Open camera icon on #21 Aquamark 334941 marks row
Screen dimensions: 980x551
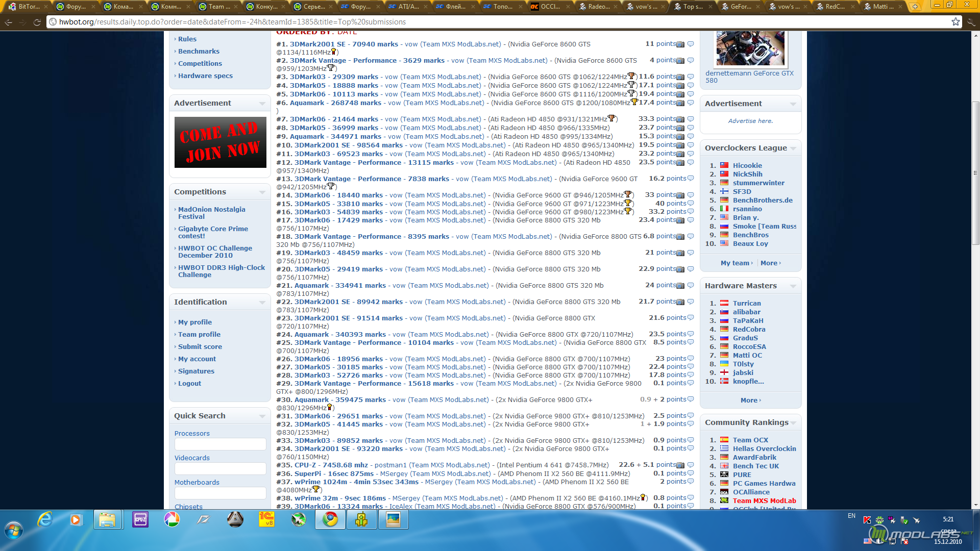pyautogui.click(x=680, y=286)
